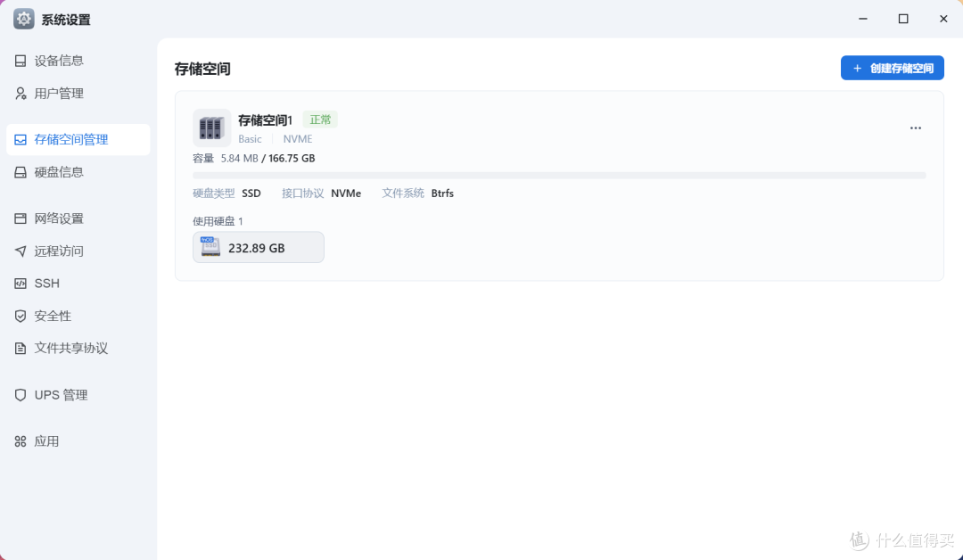Click the 安全性 shield icon
Screen dimensions: 963x560
(x=21, y=317)
